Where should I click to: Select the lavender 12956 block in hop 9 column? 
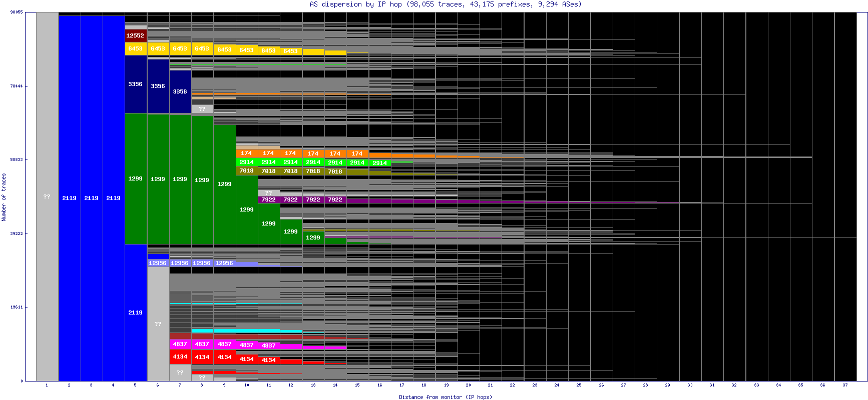tap(225, 263)
